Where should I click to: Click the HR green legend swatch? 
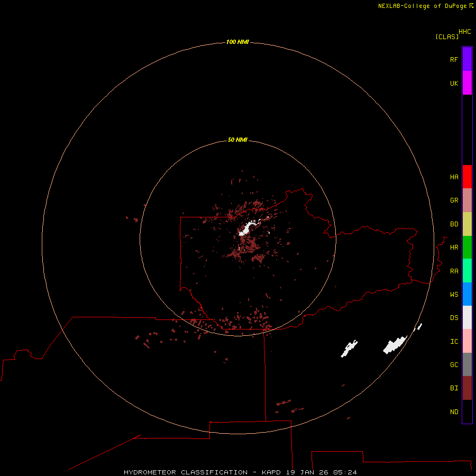(x=467, y=248)
